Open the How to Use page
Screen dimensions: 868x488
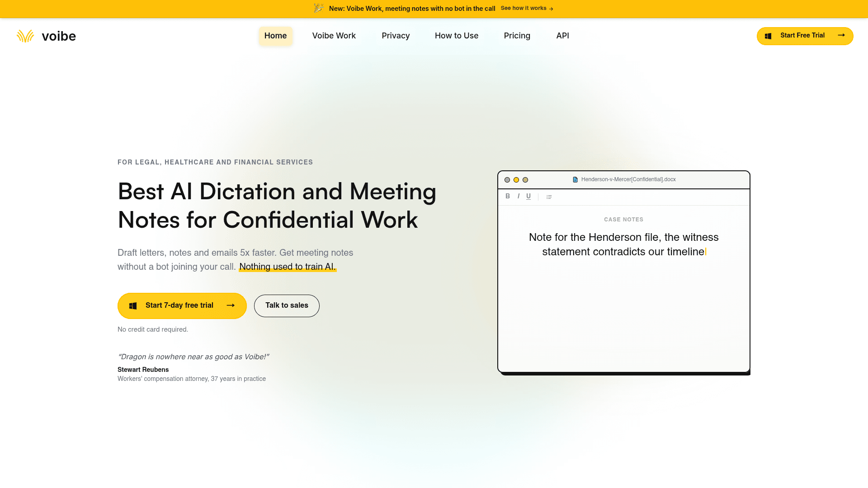(457, 36)
